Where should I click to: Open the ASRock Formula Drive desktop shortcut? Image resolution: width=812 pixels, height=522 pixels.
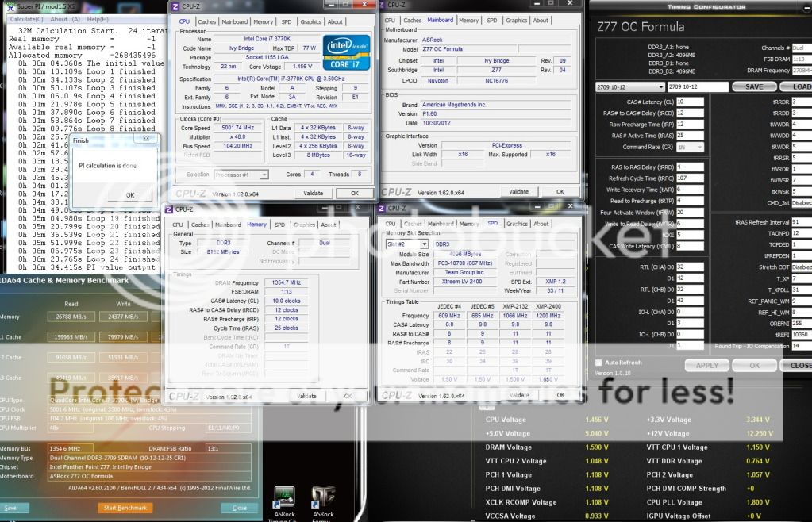323,498
